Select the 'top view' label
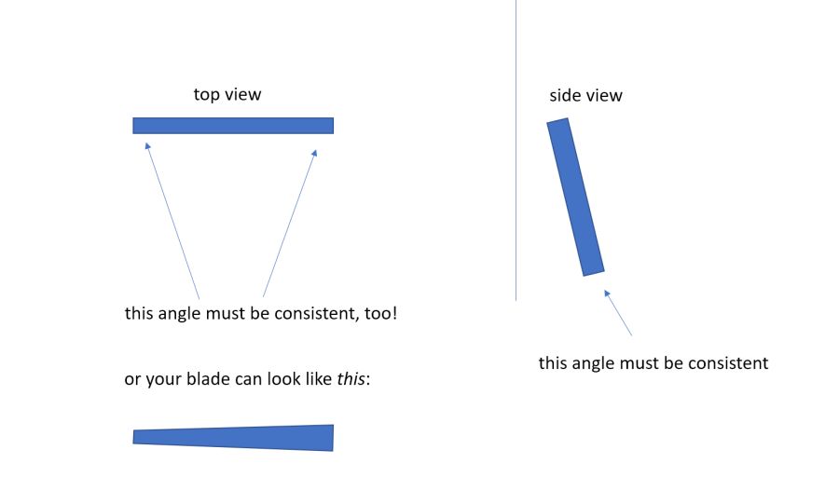Image resolution: width=839 pixels, height=504 pixels. (x=227, y=95)
